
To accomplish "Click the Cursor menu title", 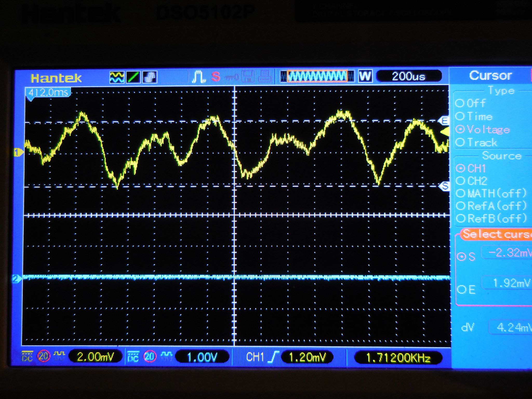I will click(x=490, y=76).
